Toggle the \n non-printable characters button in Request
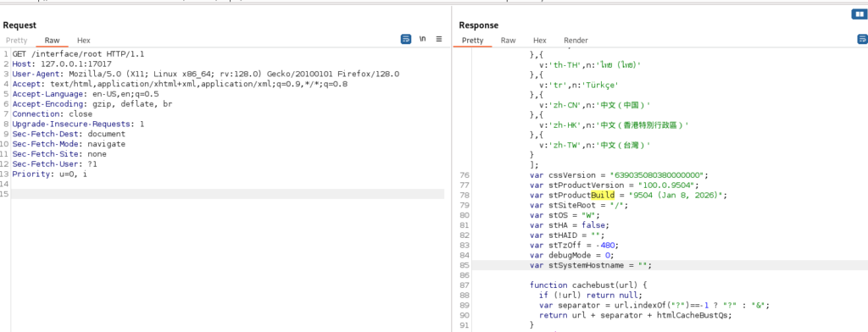868x332 pixels. 423,39
